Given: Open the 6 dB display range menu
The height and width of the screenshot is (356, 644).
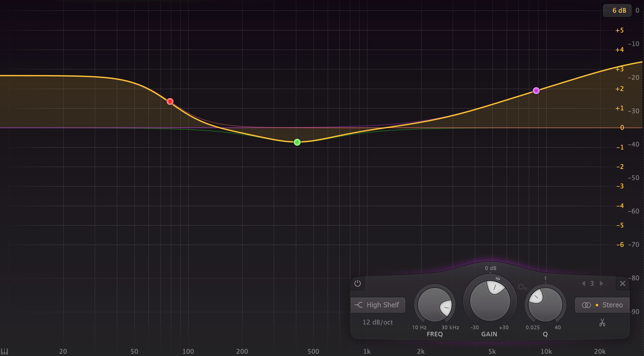Looking at the screenshot, I should pos(617,10).
